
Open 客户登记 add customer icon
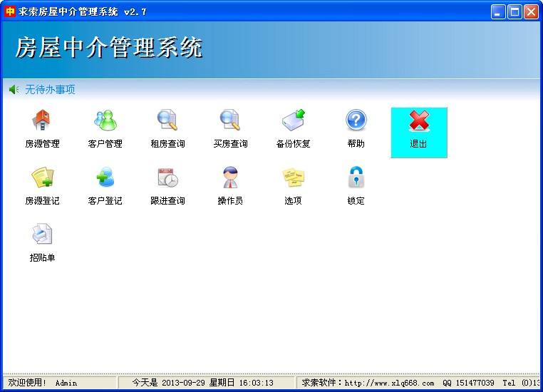point(105,177)
